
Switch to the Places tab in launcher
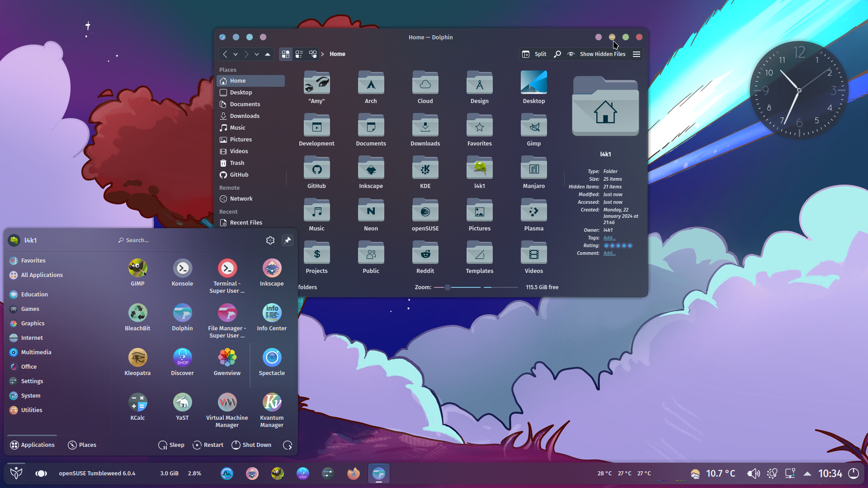click(x=82, y=445)
